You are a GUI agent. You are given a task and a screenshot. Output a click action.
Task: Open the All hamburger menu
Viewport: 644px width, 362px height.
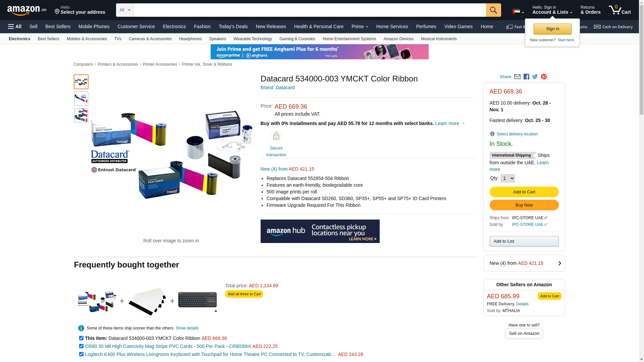click(x=15, y=26)
